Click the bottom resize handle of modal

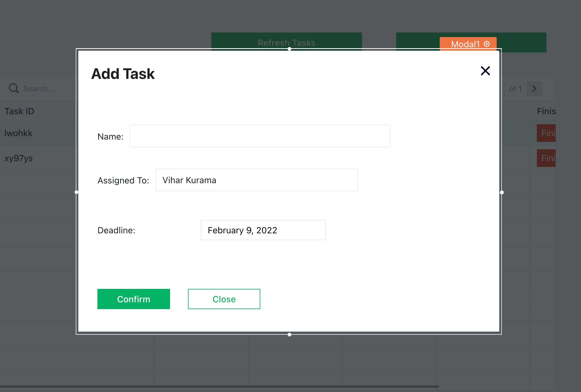(289, 334)
